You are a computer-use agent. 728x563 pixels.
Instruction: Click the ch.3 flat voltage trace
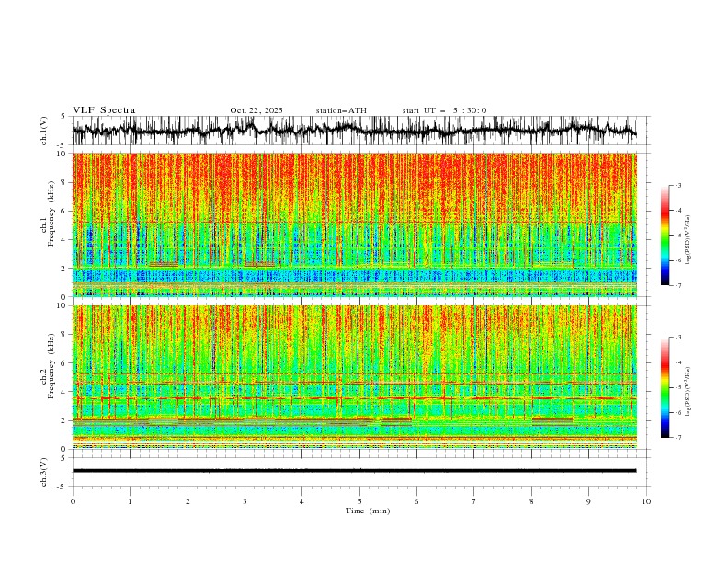point(355,471)
